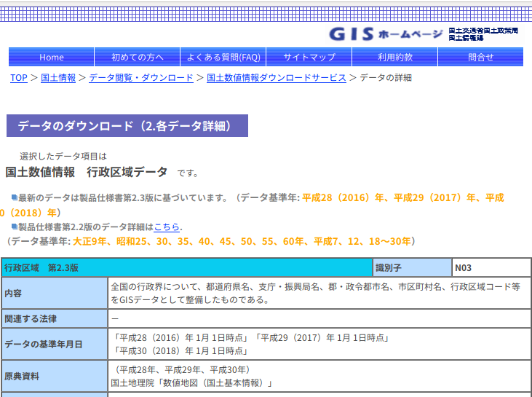Click the blue bullet before 製品仕様書第2.2版

pos(15,227)
